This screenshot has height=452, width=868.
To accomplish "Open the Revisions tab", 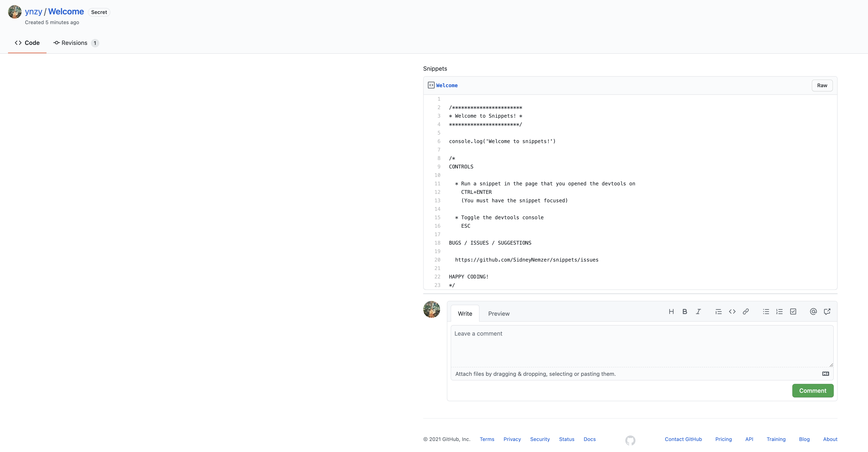I will click(75, 43).
